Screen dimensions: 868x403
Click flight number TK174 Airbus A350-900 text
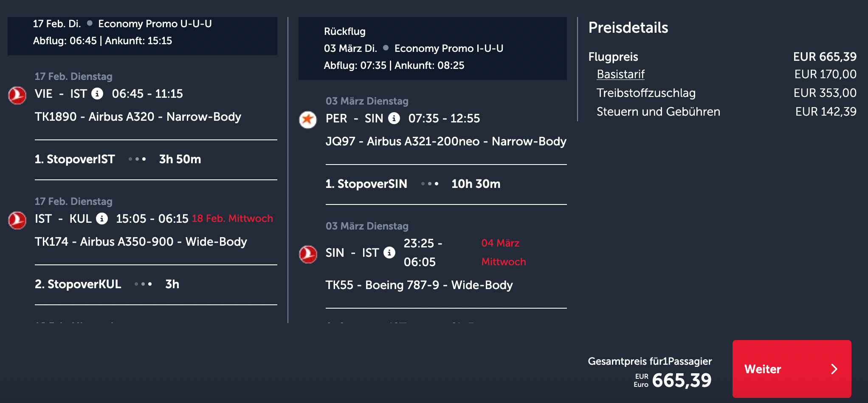pyautogui.click(x=141, y=242)
